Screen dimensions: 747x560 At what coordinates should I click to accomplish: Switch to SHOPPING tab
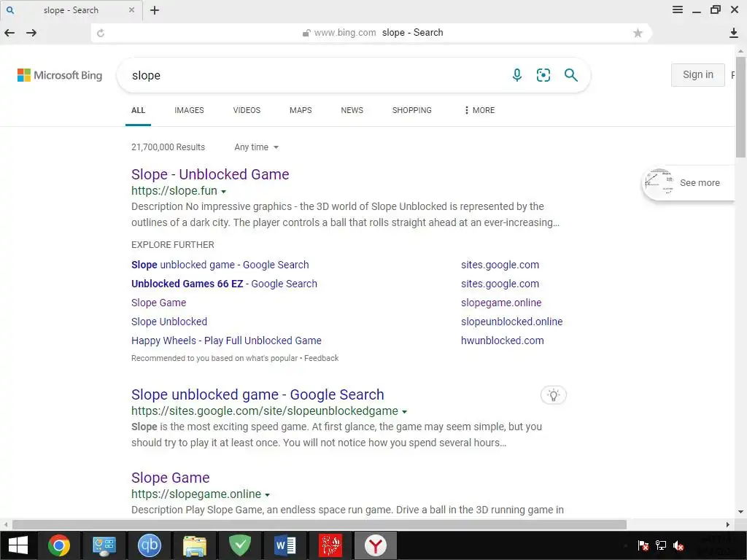point(412,110)
